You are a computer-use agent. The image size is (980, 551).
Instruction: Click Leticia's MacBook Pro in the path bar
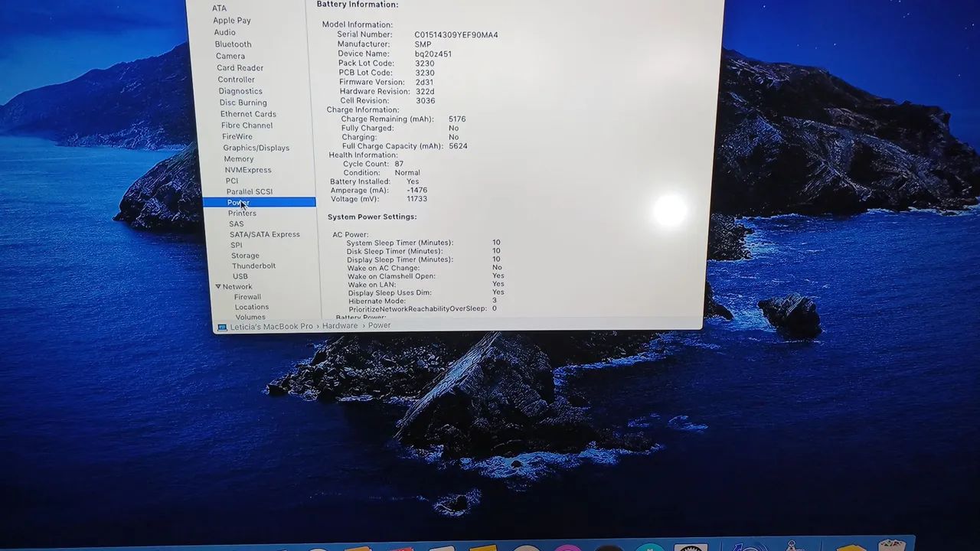pyautogui.click(x=271, y=326)
